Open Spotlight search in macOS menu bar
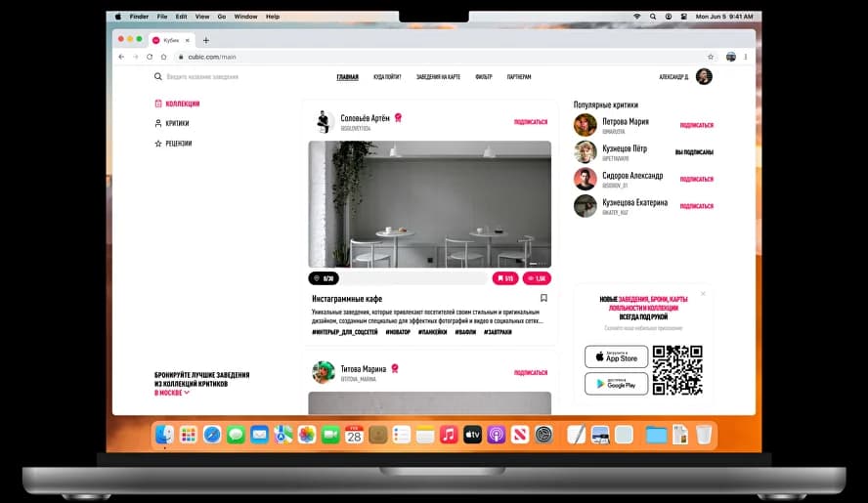 653,17
